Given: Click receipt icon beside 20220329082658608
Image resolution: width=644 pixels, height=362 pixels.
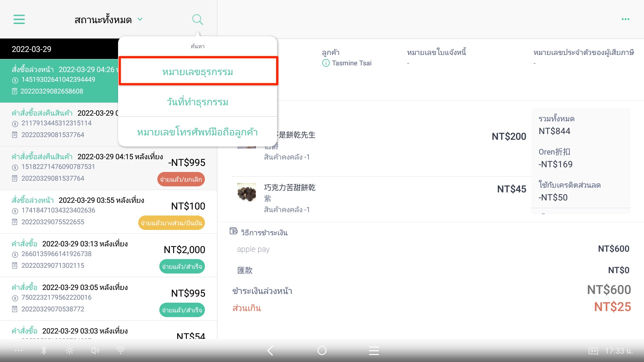Looking at the screenshot, I should [x=14, y=91].
